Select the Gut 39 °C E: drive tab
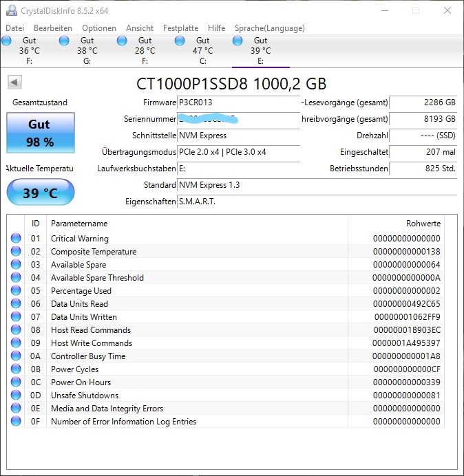 point(261,50)
